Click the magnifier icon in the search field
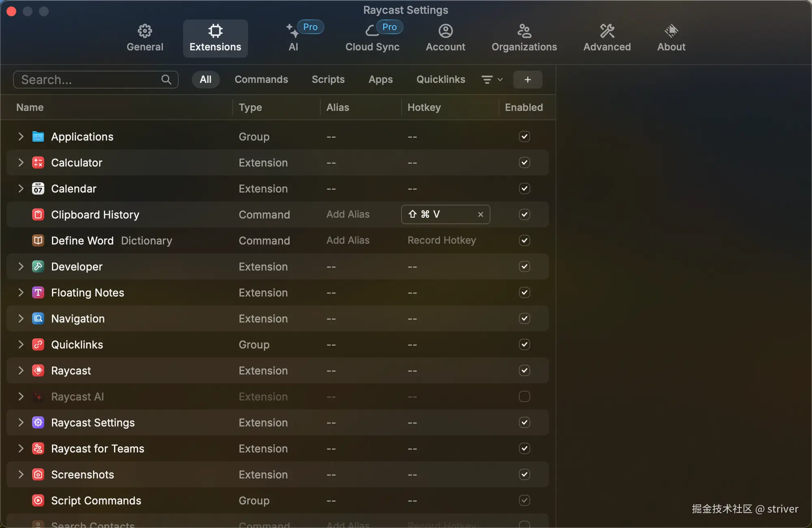Viewport: 812px width, 528px height. click(x=166, y=80)
